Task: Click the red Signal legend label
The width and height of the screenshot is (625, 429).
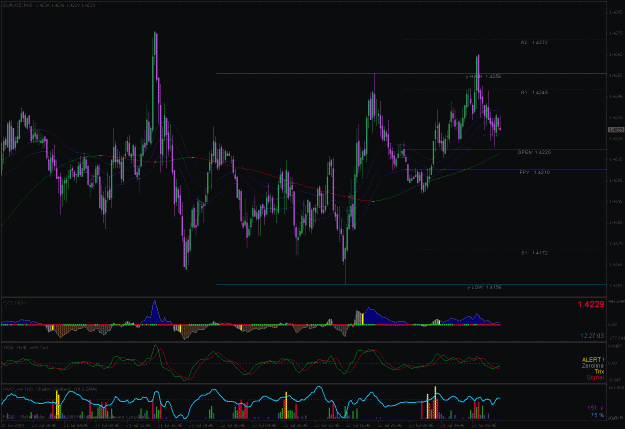Action: 595,378
